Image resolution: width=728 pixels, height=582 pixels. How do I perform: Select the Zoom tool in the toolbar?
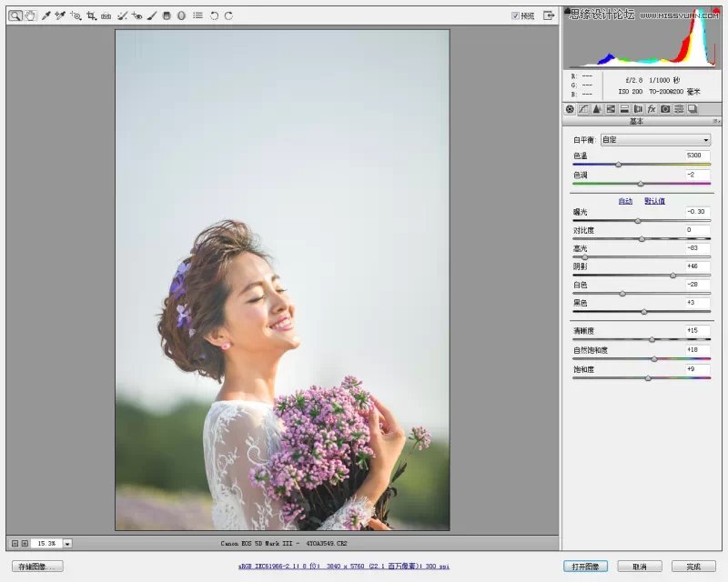click(x=15, y=15)
